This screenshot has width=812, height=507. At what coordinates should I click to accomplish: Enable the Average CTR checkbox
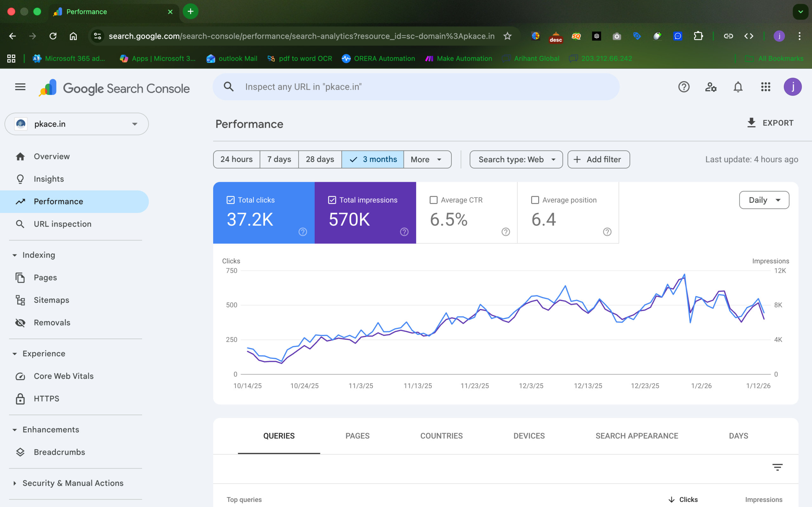[434, 200]
